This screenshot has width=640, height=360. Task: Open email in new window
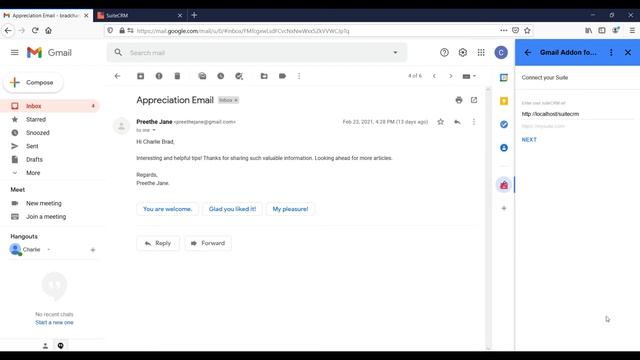[474, 100]
